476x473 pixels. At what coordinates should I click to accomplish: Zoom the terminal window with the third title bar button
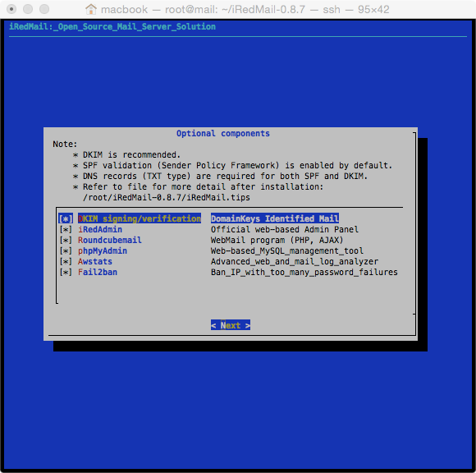click(44, 9)
